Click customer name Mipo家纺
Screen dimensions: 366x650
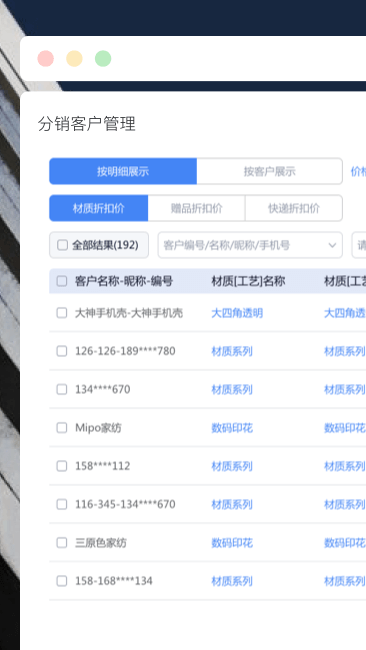(x=98, y=428)
